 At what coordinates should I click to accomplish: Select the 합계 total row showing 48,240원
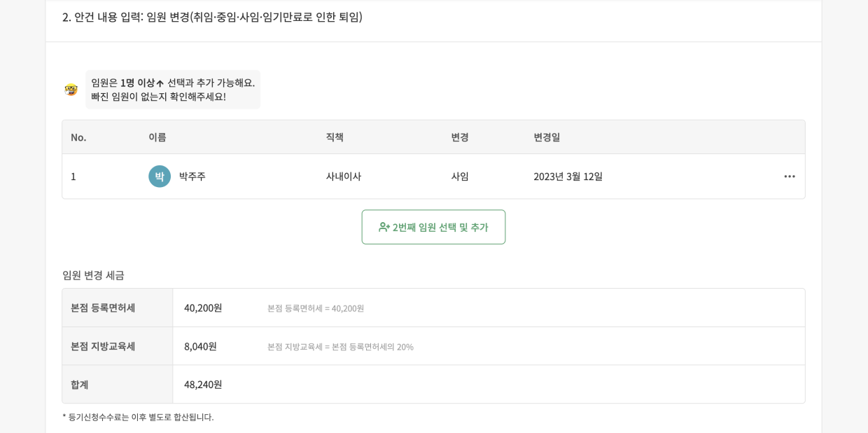[x=80, y=383]
